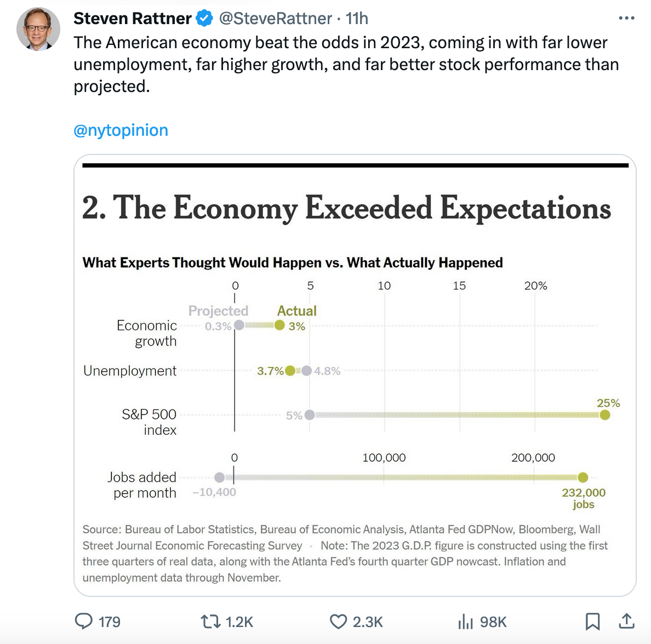This screenshot has height=644, width=651.
Task: Click the reply speech bubble icon
Action: pos(84,621)
